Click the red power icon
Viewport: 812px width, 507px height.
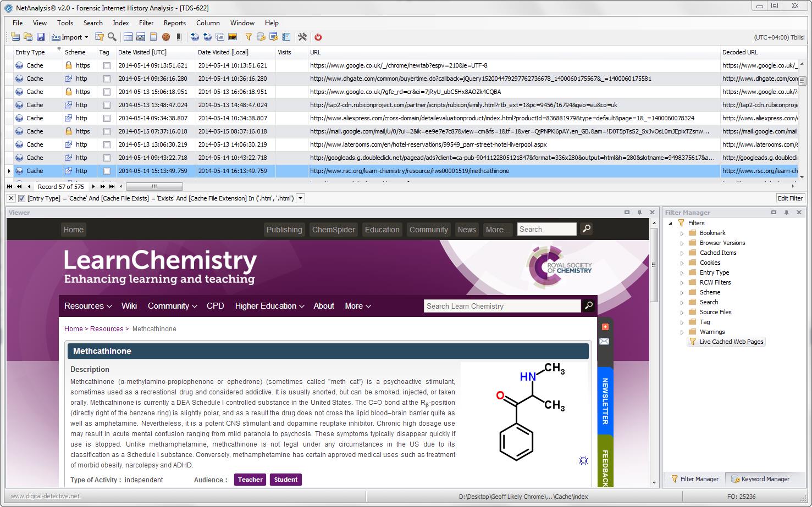tap(318, 37)
